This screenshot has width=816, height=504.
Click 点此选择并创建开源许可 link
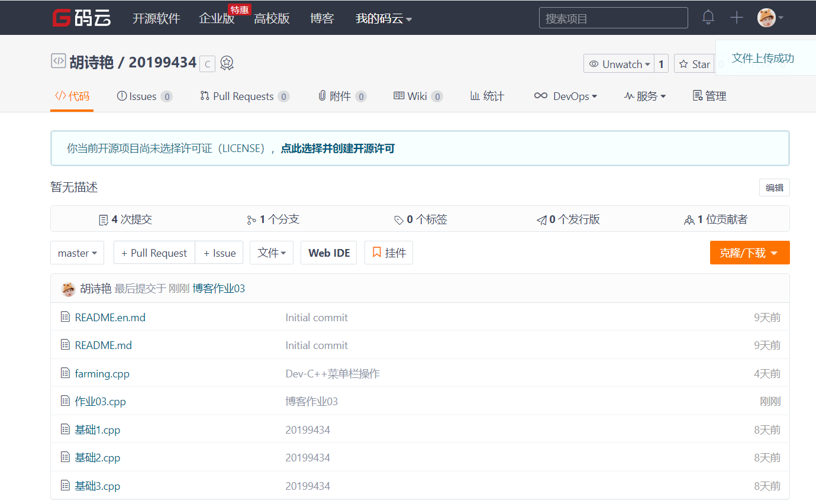(x=337, y=148)
